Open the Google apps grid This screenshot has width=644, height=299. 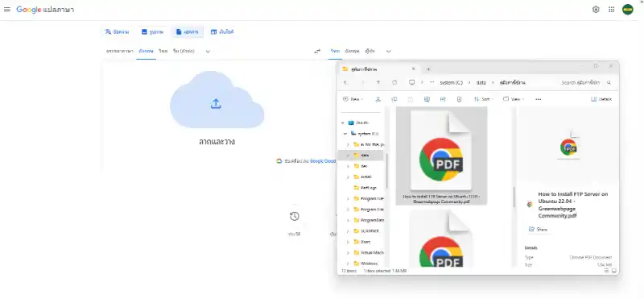pos(612,10)
